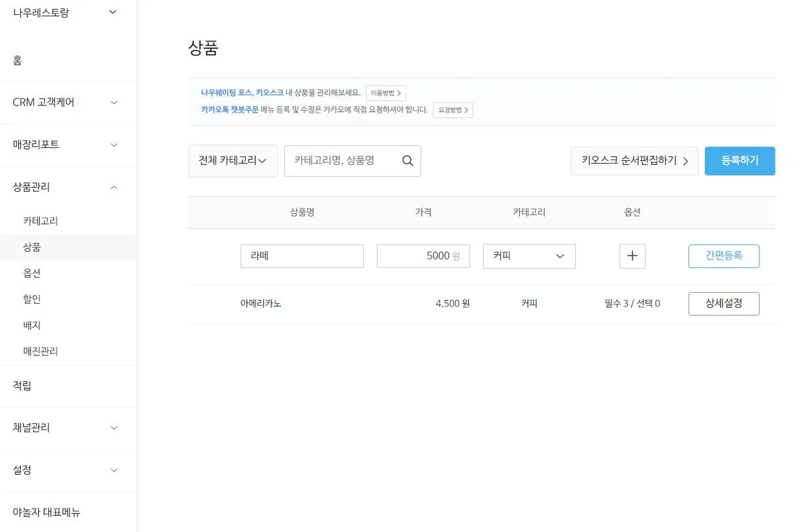Open the 커피 category dropdown for 라떼
Image resolution: width=802 pixels, height=532 pixels.
tap(529, 256)
